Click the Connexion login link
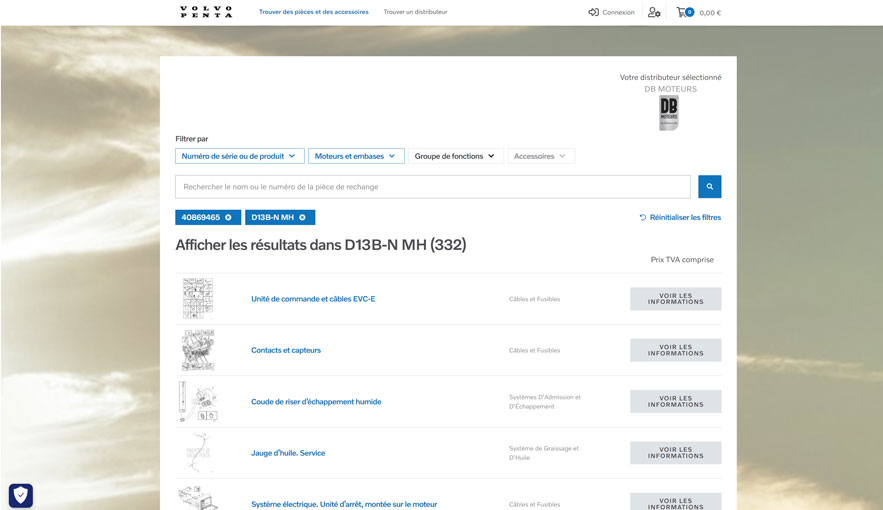 pyautogui.click(x=611, y=12)
